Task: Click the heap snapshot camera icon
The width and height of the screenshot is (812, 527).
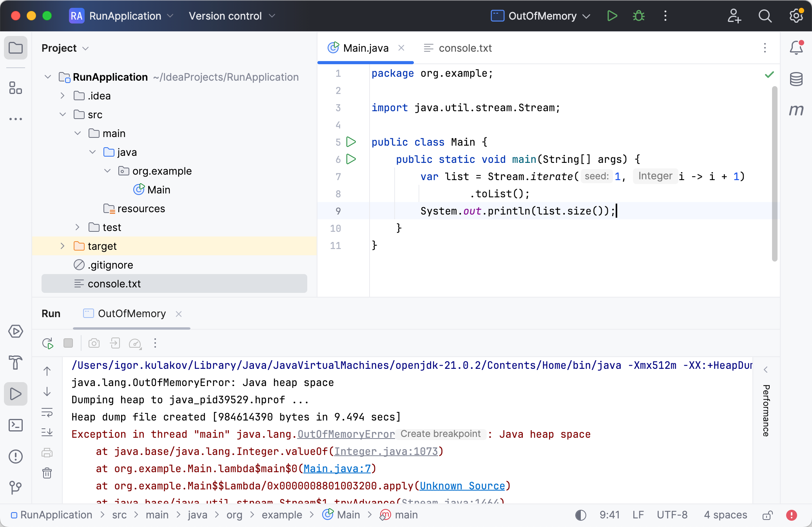Action: tap(94, 343)
